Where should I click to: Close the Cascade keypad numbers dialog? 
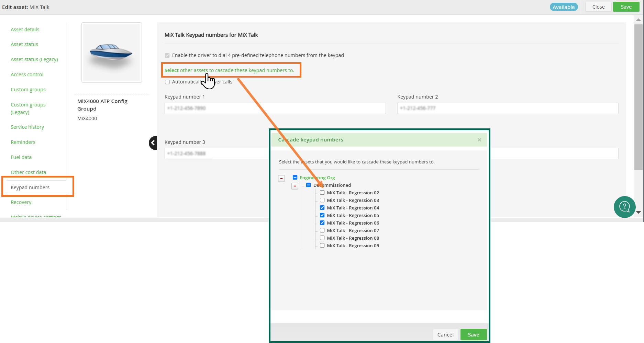tap(479, 140)
